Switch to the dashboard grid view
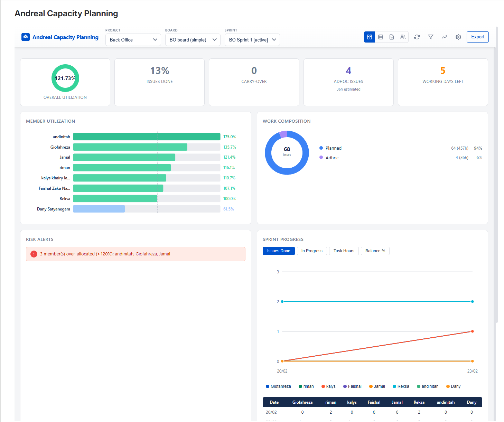This screenshot has height=422, width=504. pos(369,37)
